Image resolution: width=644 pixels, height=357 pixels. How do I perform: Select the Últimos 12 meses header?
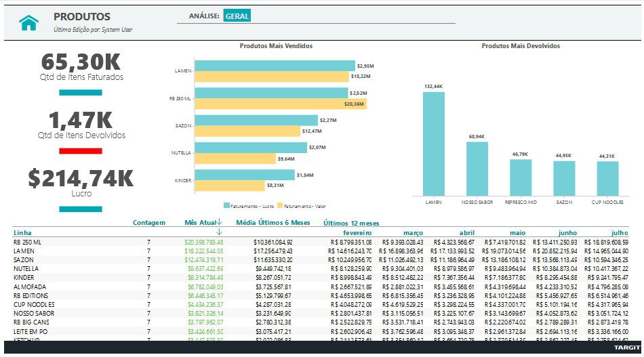(x=351, y=224)
